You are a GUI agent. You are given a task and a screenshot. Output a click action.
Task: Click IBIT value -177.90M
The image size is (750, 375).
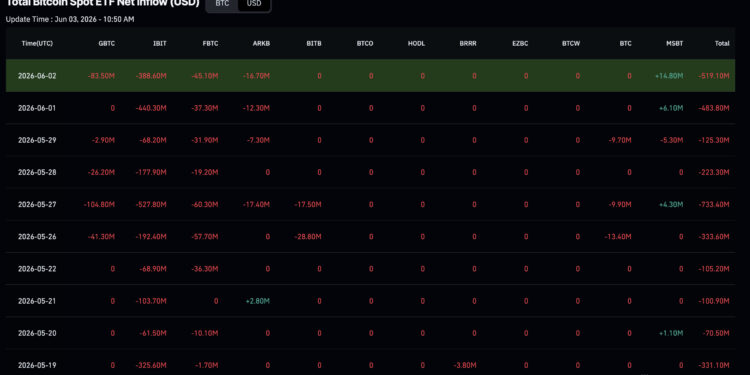pos(151,172)
